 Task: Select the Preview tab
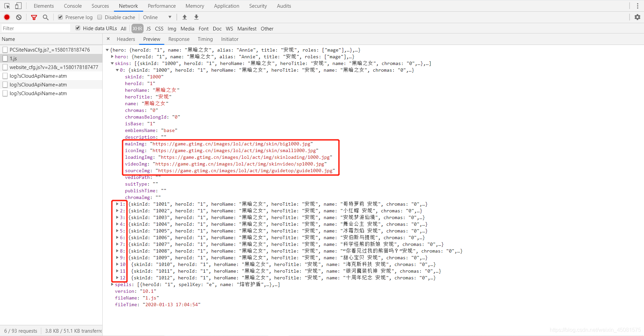click(152, 39)
